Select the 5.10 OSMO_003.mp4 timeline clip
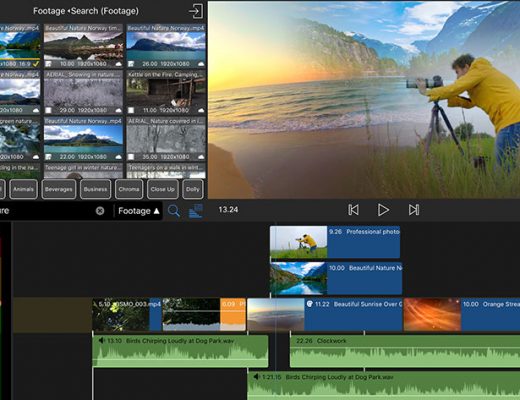520x400 pixels. pos(127,315)
